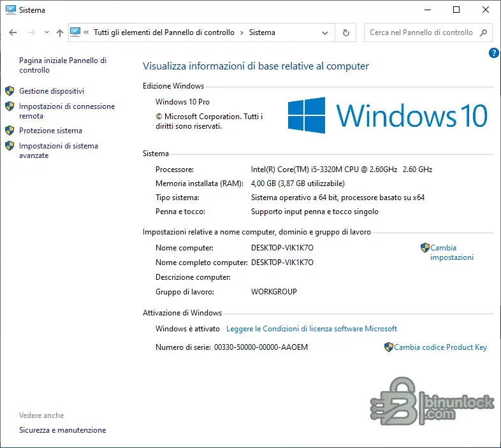The width and height of the screenshot is (501, 448).
Task: Click the search magnifier icon
Action: [483, 33]
